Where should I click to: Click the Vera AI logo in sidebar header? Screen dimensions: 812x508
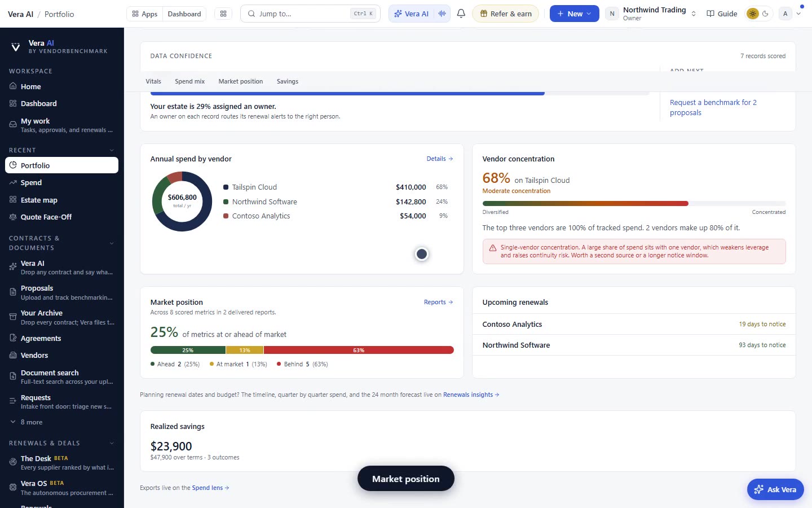pos(16,47)
